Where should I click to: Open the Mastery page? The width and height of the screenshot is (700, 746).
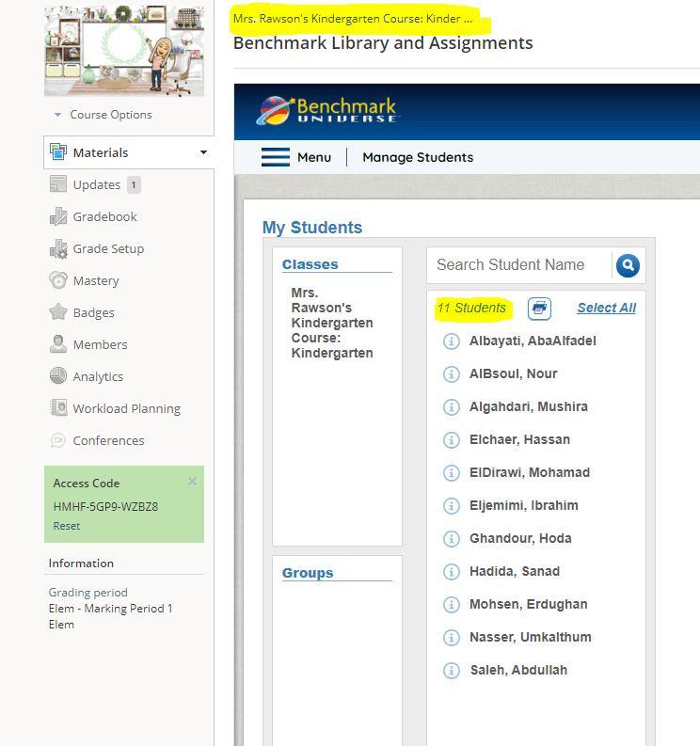click(96, 280)
